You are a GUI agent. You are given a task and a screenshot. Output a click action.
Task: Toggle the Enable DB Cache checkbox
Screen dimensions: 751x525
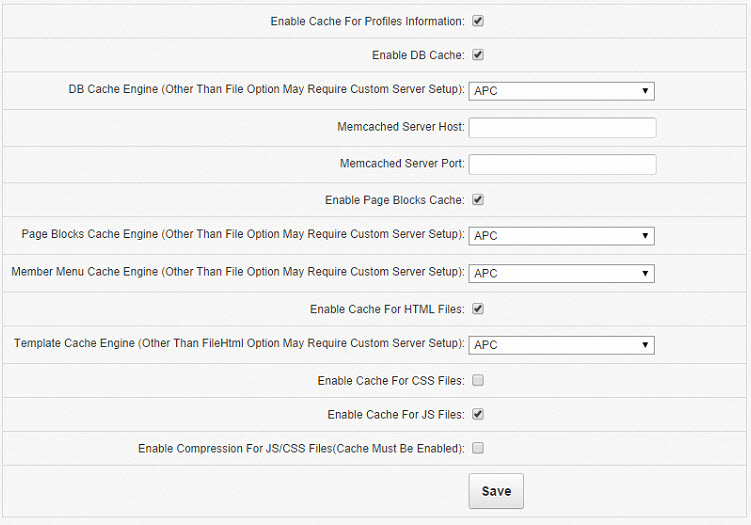tap(478, 55)
